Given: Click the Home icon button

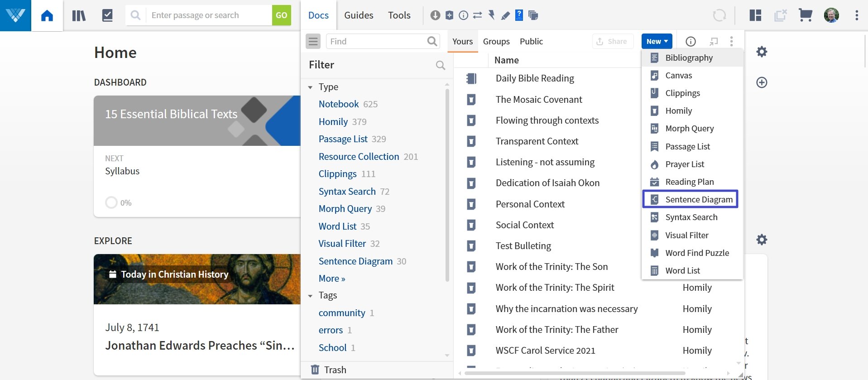Looking at the screenshot, I should pyautogui.click(x=47, y=16).
